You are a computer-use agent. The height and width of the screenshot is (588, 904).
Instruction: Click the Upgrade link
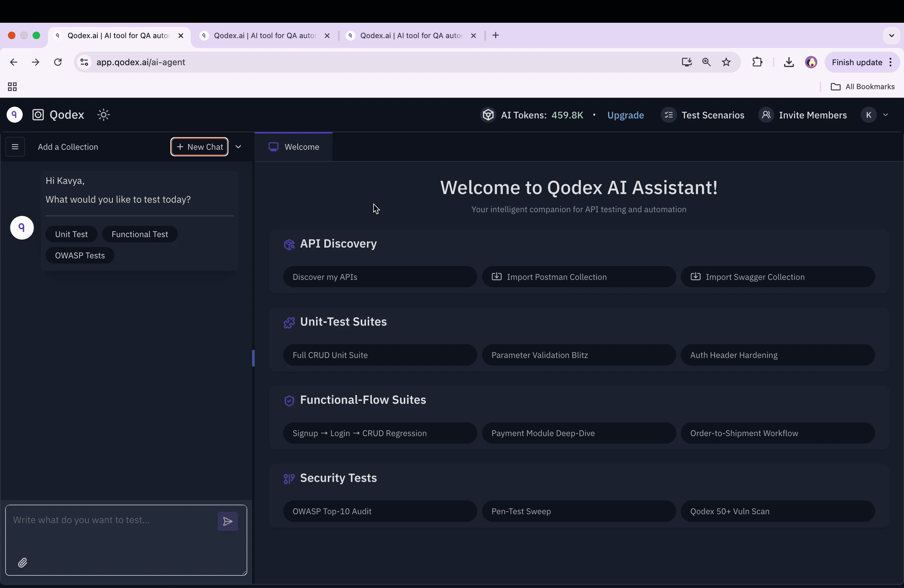(625, 115)
